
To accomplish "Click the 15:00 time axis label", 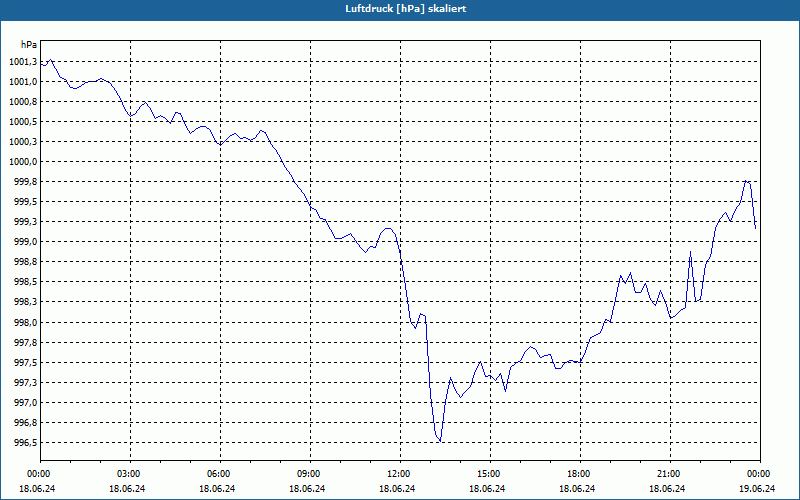I will [490, 474].
